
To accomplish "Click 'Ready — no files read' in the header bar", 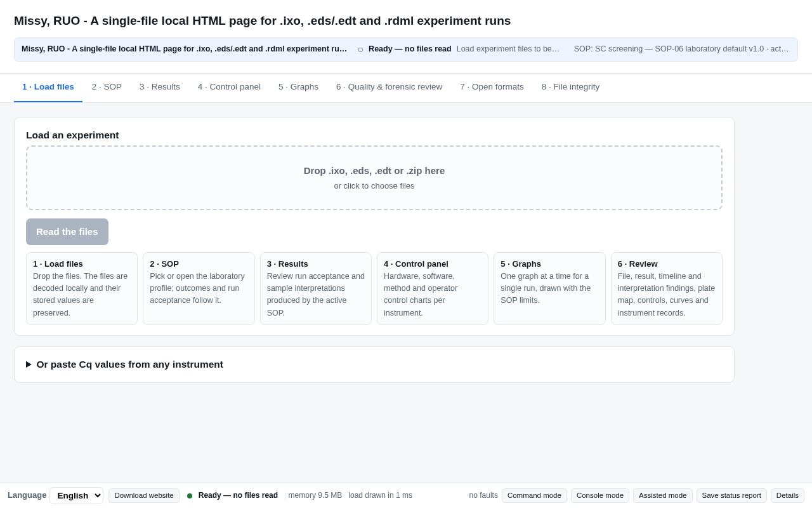I will (410, 49).
